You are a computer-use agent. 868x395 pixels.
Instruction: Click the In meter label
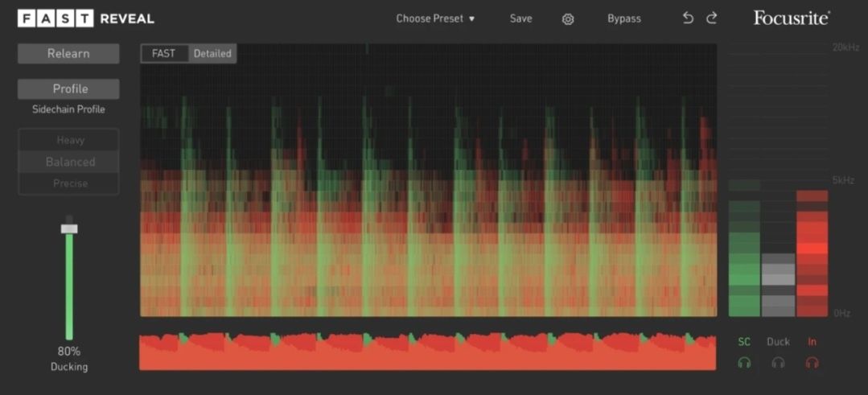click(x=812, y=342)
